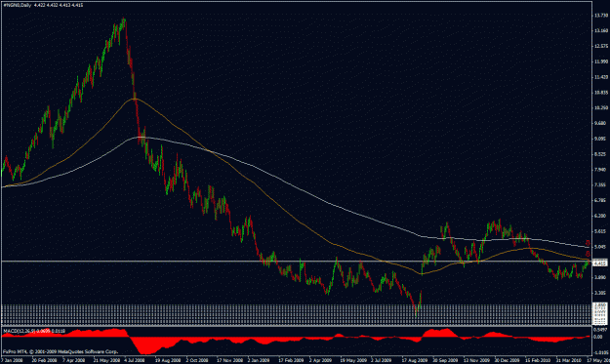Click the 13 Nov 2009 date label
The height and width of the screenshot is (364, 610).
pos(476,360)
